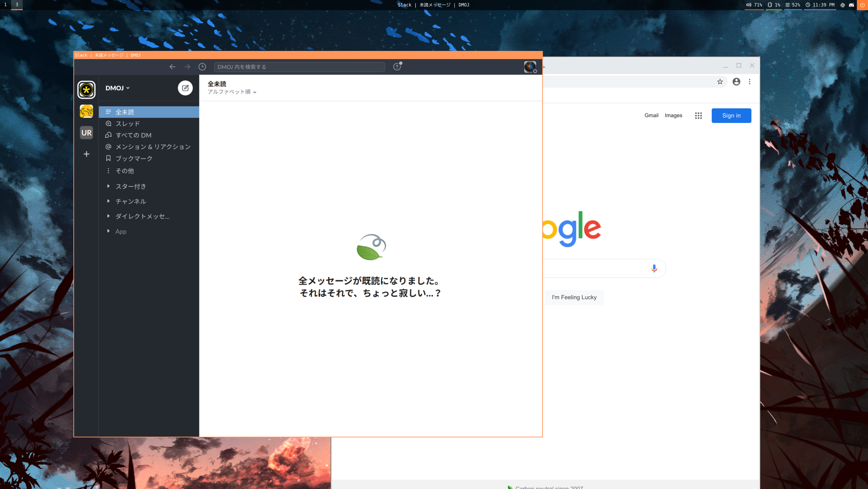Click into 'DMOJ 内を検索する' search field
868x489 pixels.
pos(300,67)
